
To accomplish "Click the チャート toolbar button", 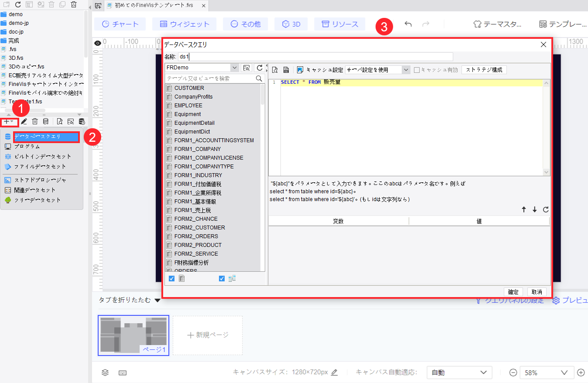I will pos(120,24).
